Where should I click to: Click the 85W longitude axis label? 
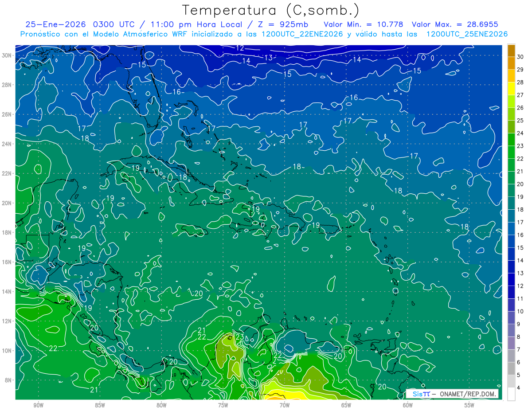100,405
